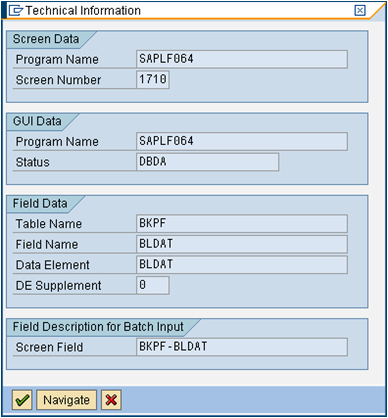Confirm with the green checkmark button
388x418 pixels.
22,400
